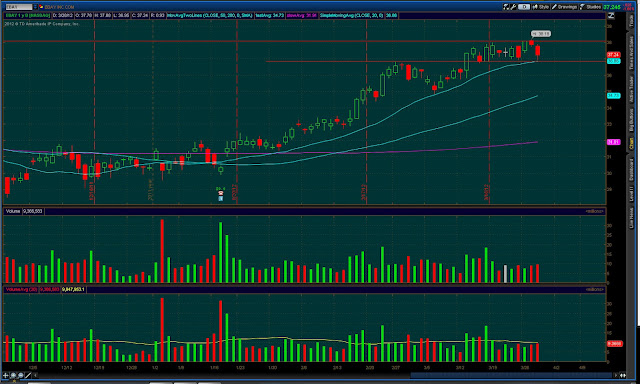Open the Trade side tab
The image size is (640, 384).
coord(632,21)
